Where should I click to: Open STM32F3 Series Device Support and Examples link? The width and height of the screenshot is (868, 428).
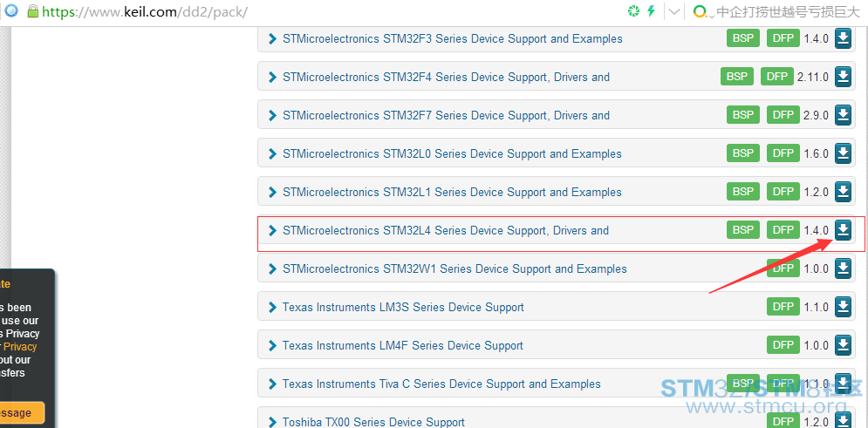[452, 38]
